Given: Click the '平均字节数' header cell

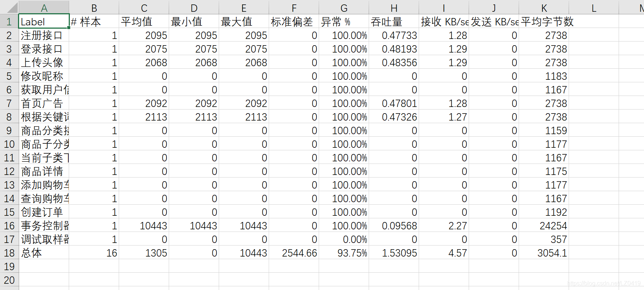Looking at the screenshot, I should pos(544,21).
